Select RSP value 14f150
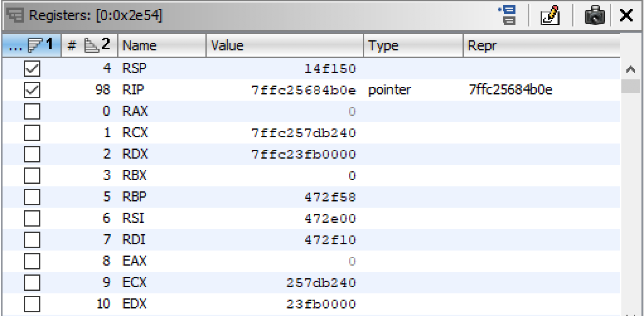 (330, 69)
